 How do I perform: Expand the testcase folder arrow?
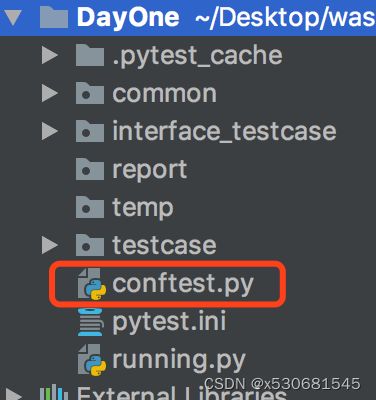coord(50,246)
